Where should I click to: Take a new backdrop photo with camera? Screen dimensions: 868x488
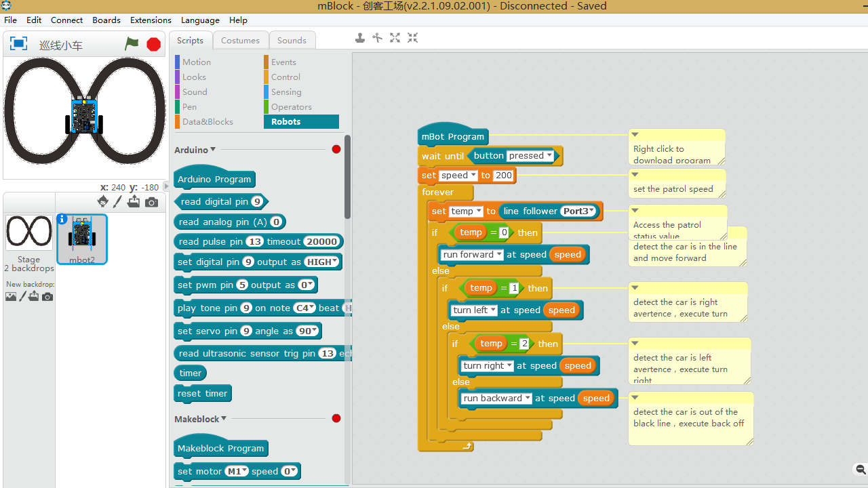click(47, 296)
